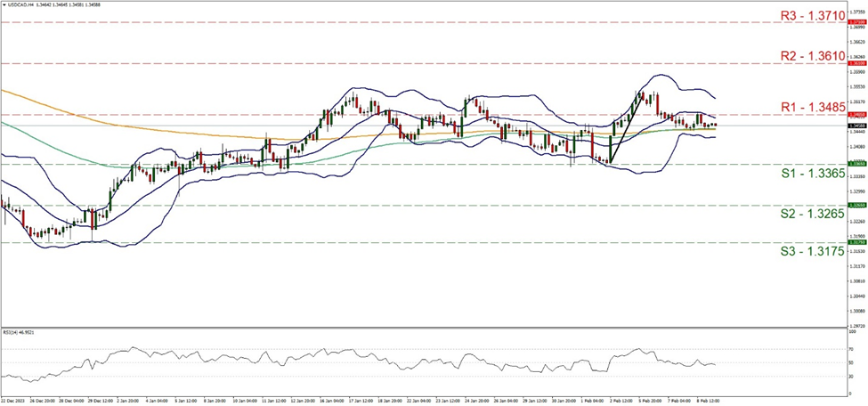Click the USDCAD,H4 chart title arrow
Image resolution: width=868 pixels, height=406 pixels.
point(4,4)
